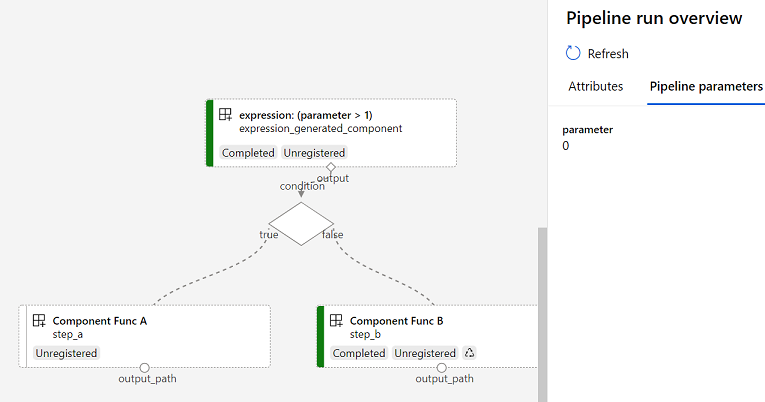Click the Completed badge on expression node

[248, 153]
